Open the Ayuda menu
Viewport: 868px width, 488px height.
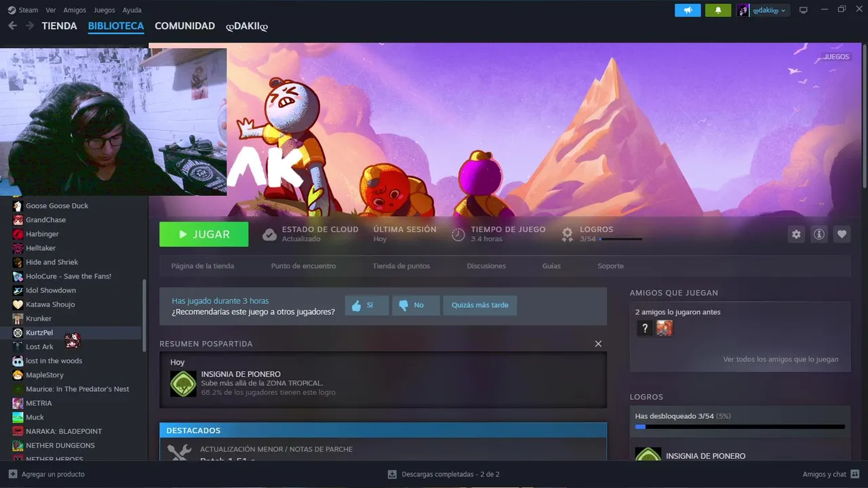(132, 10)
